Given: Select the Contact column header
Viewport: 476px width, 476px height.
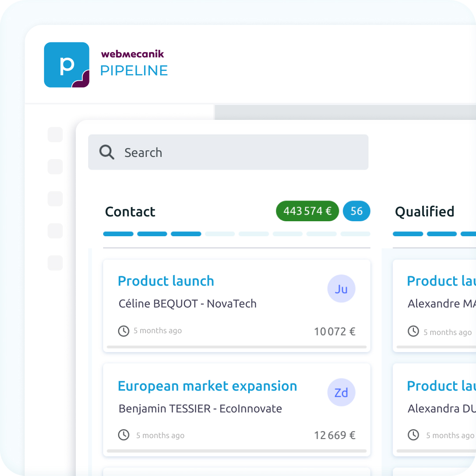Looking at the screenshot, I should (130, 212).
